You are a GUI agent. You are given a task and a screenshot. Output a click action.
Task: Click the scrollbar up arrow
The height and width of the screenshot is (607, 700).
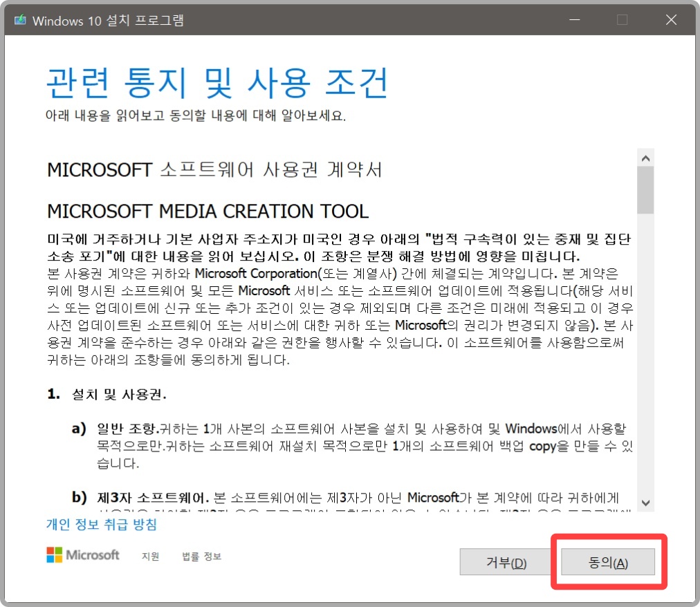click(645, 158)
